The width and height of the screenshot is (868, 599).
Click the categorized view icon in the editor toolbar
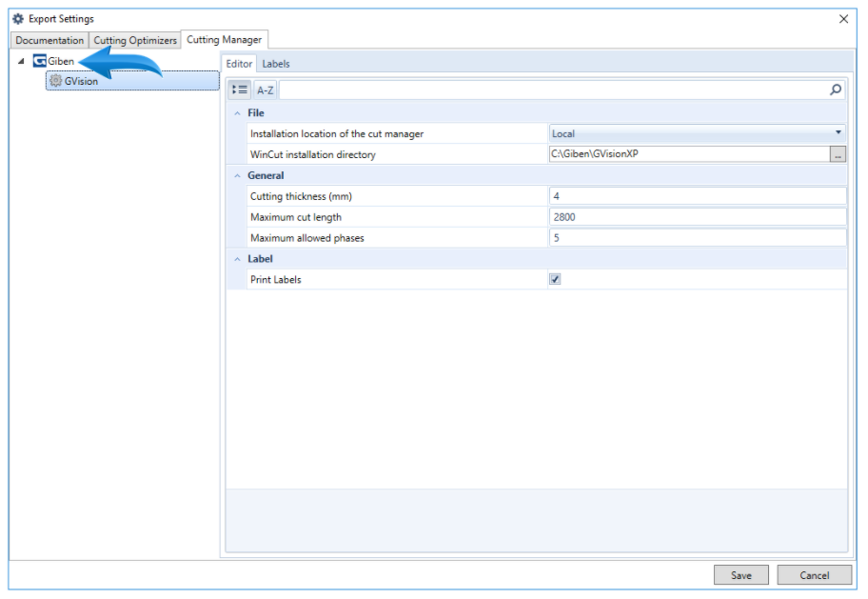tap(240, 90)
